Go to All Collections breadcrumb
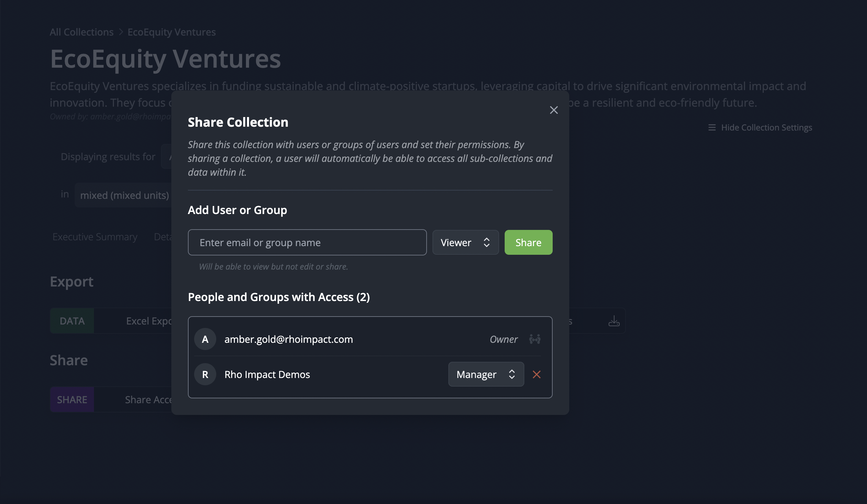Viewport: 867px width, 504px height. 82,32
